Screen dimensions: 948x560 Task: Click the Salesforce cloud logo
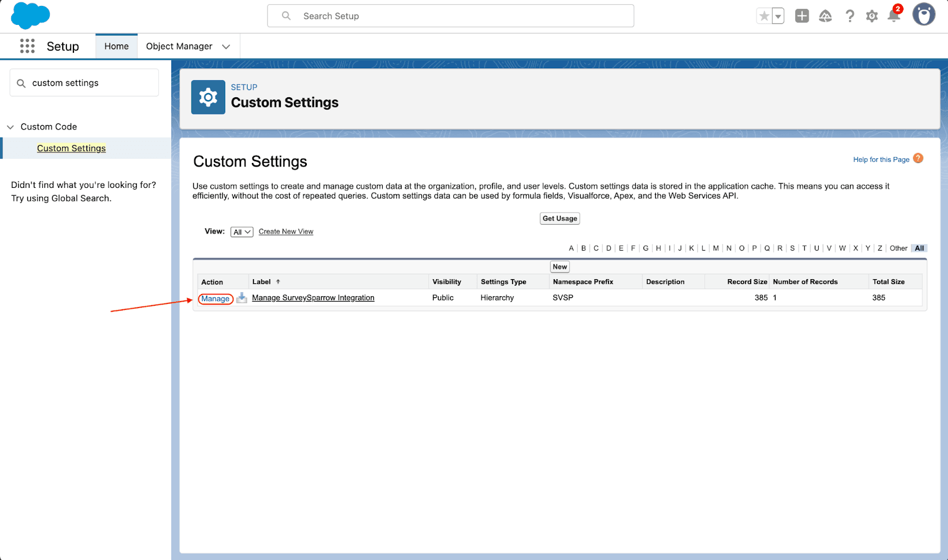[x=30, y=16]
